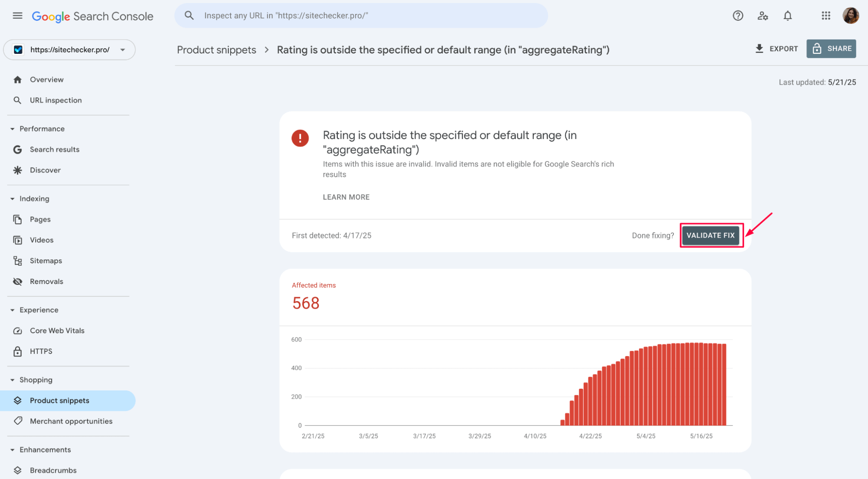868x479 pixels.
Task: Open the hamburger main menu
Action: coord(17,16)
